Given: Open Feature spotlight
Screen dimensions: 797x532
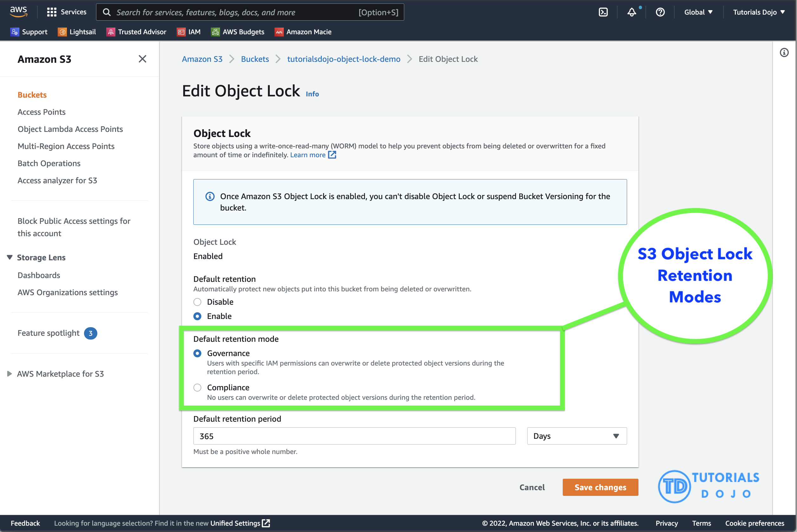Looking at the screenshot, I should 48,333.
